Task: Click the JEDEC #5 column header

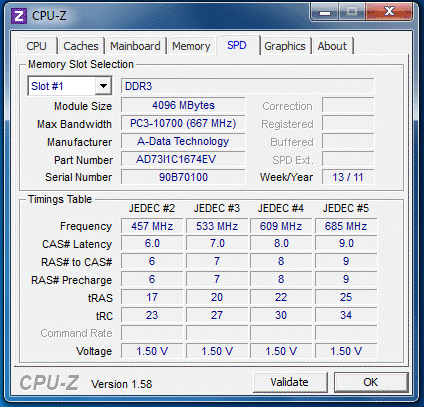Action: tap(346, 208)
